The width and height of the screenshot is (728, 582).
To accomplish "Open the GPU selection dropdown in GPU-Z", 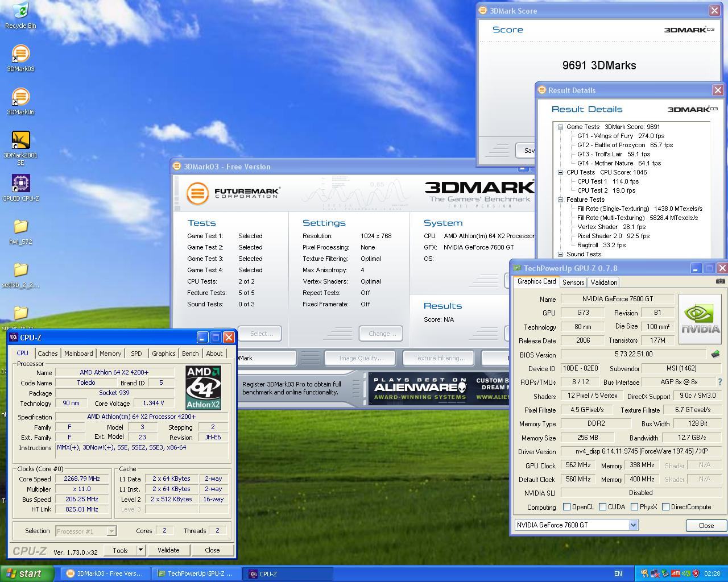I will tap(633, 525).
